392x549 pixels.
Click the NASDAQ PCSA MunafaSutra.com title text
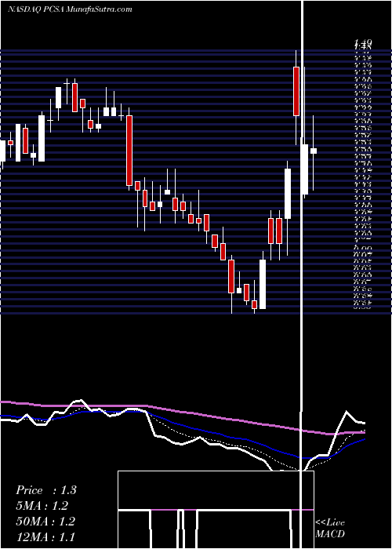pyautogui.click(x=70, y=9)
